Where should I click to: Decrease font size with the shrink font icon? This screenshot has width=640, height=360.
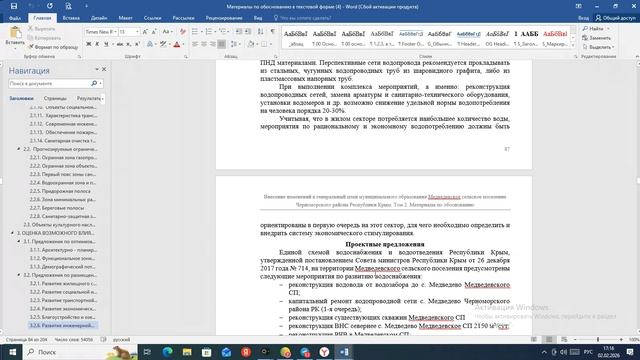pos(154,31)
